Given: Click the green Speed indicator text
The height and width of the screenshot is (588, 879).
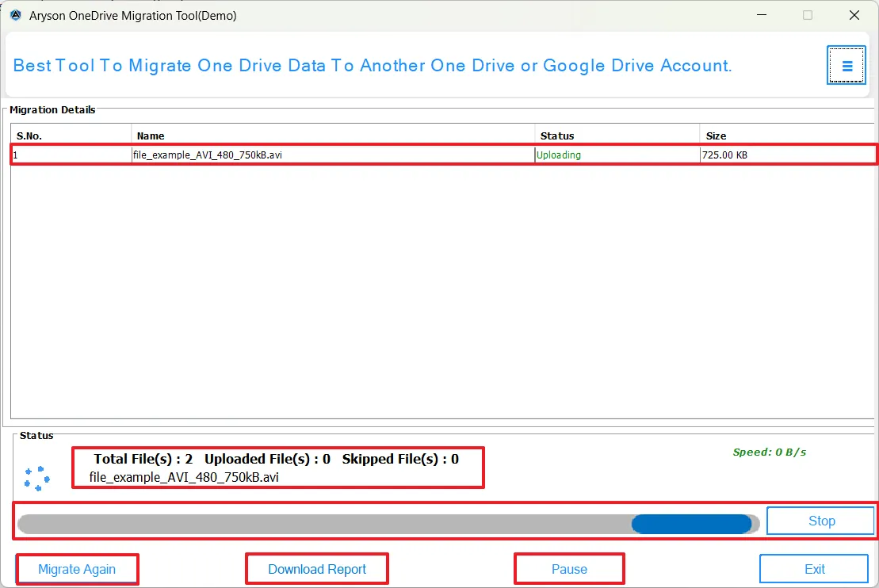Looking at the screenshot, I should (769, 452).
